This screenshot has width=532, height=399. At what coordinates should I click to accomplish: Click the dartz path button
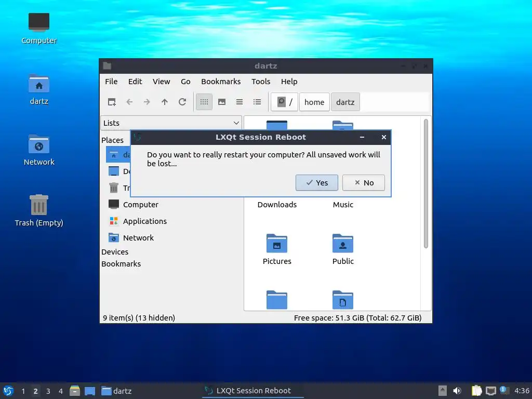(x=345, y=102)
